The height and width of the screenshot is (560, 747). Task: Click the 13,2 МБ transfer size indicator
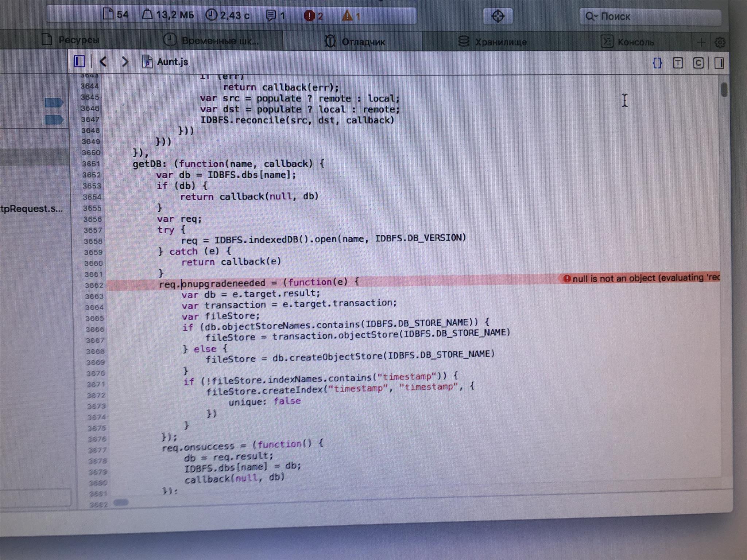point(168,15)
